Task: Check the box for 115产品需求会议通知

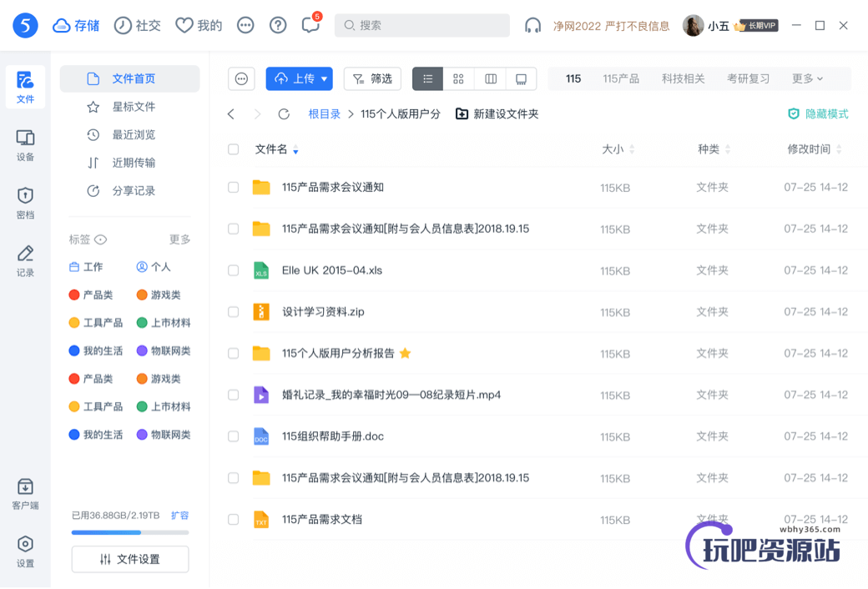Action: click(234, 188)
